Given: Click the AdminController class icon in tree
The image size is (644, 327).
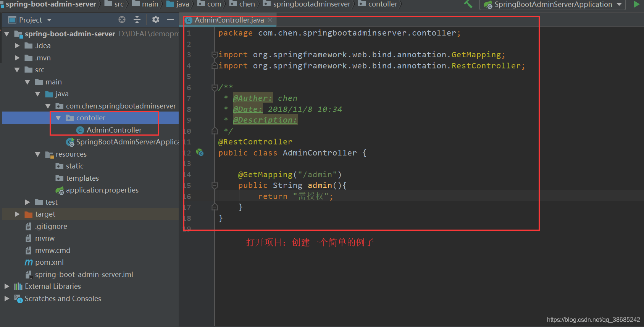Looking at the screenshot, I should point(80,130).
